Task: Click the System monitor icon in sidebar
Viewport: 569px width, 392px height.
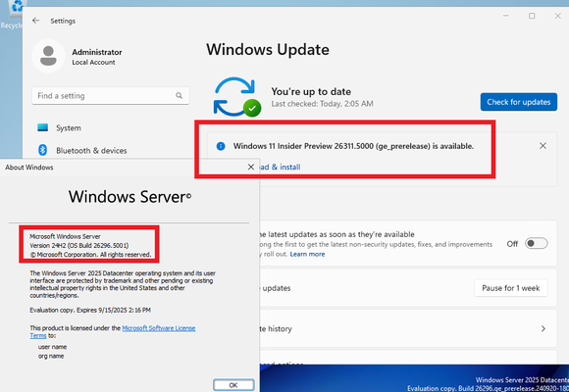Action: point(43,127)
